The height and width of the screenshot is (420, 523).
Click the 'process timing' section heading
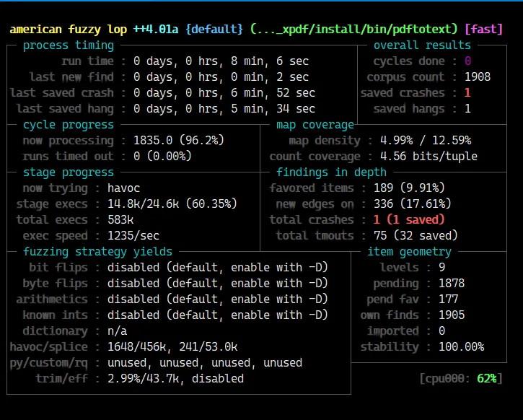(x=69, y=45)
